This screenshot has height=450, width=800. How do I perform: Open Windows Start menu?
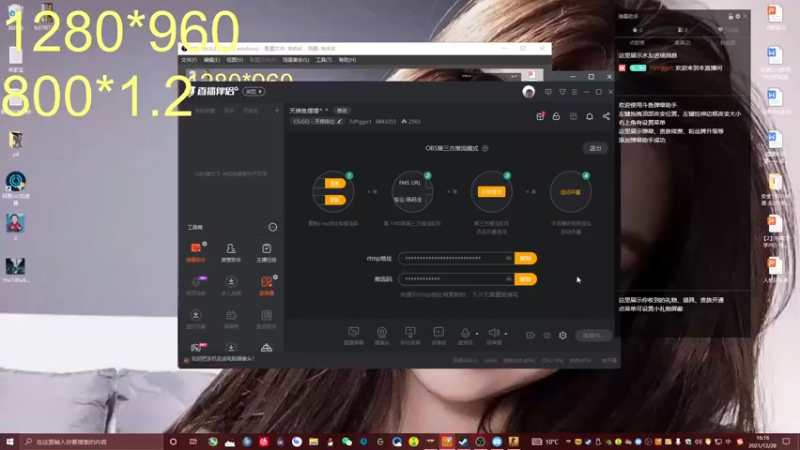pyautogui.click(x=10, y=441)
